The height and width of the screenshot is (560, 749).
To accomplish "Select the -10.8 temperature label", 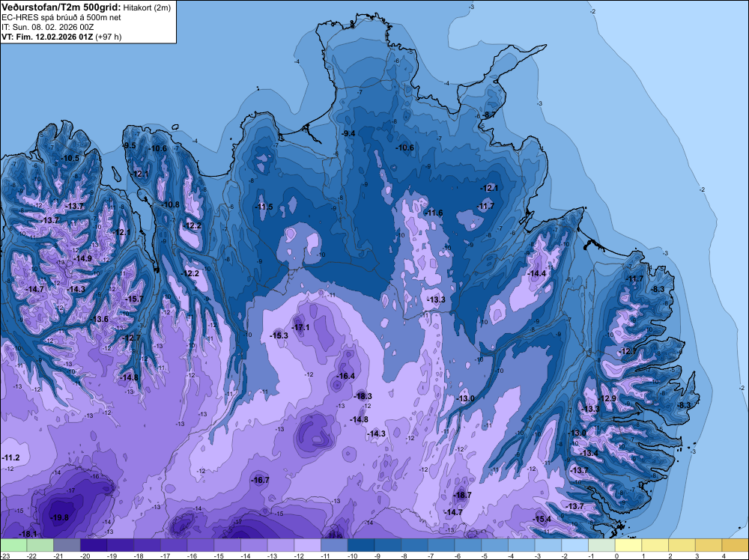I will tap(171, 205).
